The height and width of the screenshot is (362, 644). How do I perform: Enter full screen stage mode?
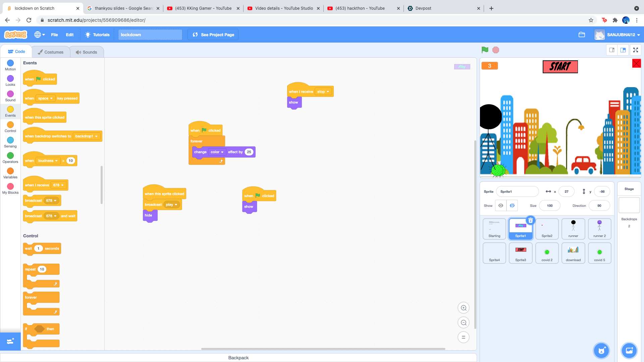[635, 50]
